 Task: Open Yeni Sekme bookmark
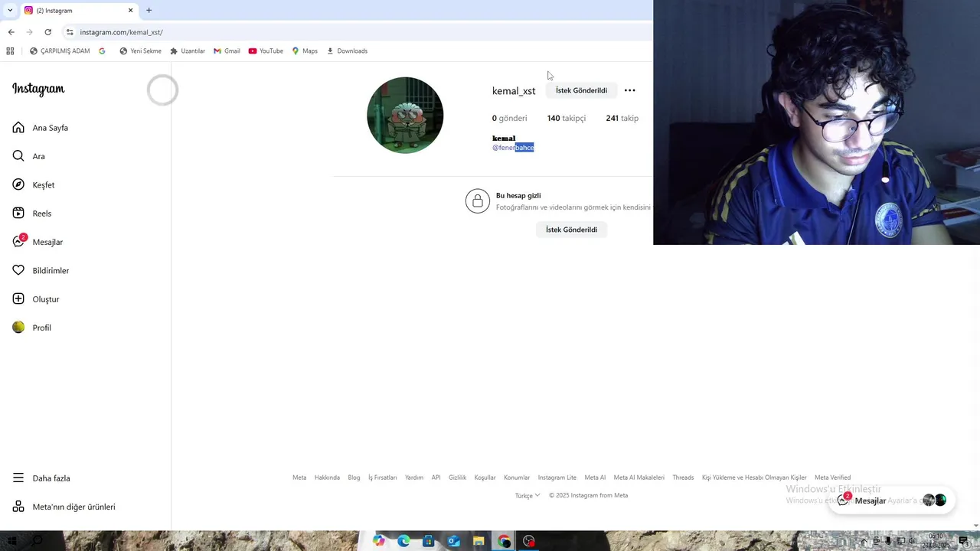pos(140,51)
